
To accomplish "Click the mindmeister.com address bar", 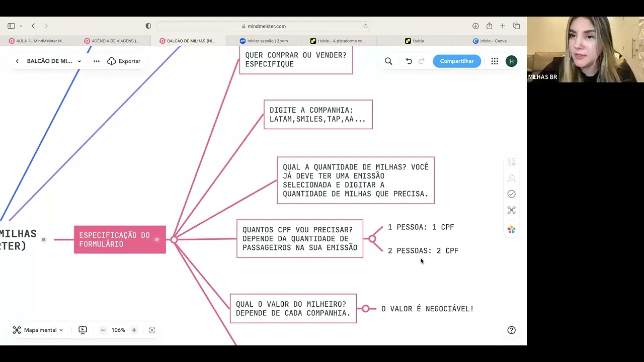I will tap(264, 26).
